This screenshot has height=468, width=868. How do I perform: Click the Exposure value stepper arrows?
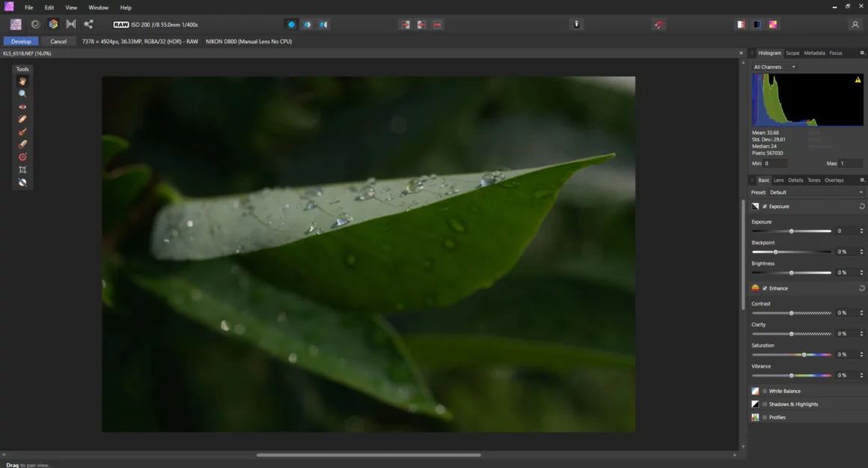click(x=861, y=231)
